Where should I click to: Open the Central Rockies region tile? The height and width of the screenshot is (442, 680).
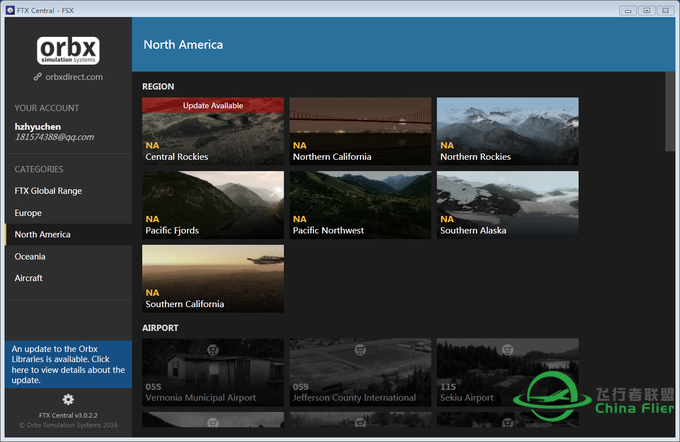(213, 131)
